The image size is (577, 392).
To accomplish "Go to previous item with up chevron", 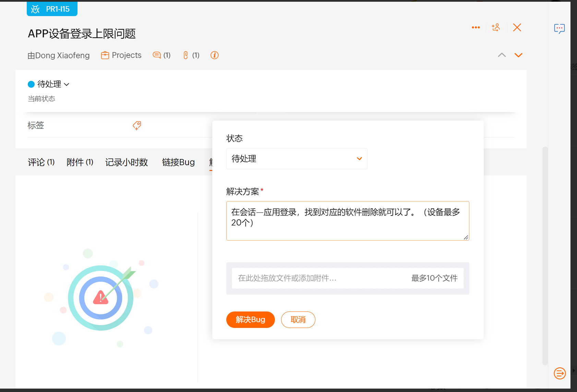I will 502,55.
